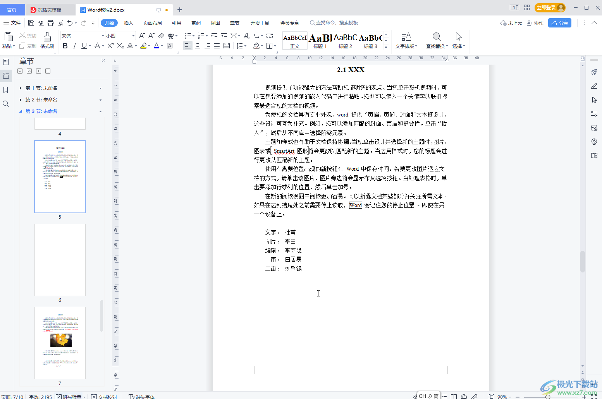The width and height of the screenshot is (602, 399).
Task: Open the search icon in the left sidebar
Action: 6,104
